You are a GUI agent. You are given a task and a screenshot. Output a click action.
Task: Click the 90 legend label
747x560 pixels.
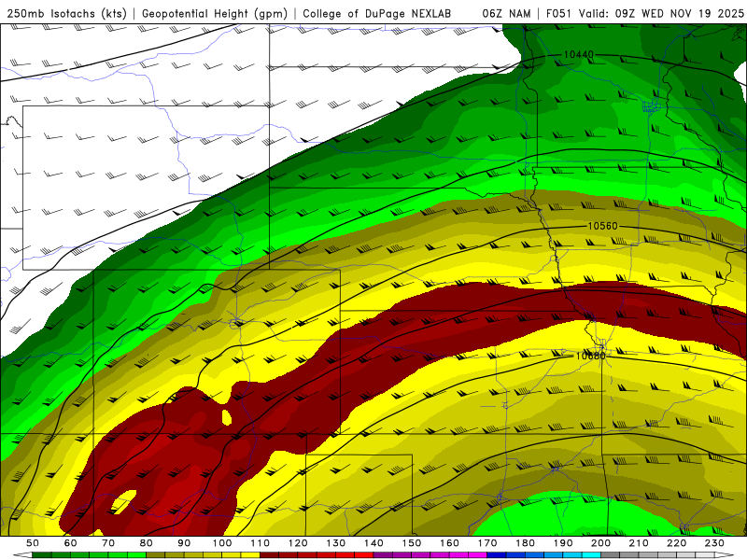(184, 543)
